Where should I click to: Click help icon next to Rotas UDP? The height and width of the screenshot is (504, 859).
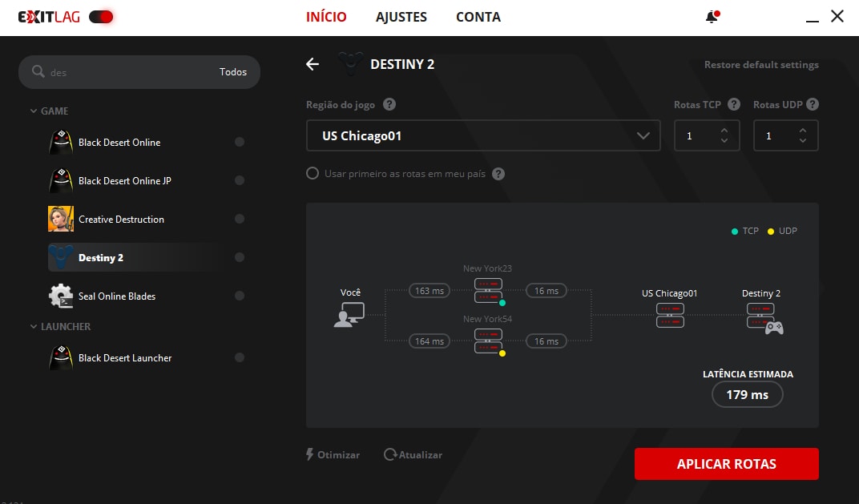click(x=812, y=105)
